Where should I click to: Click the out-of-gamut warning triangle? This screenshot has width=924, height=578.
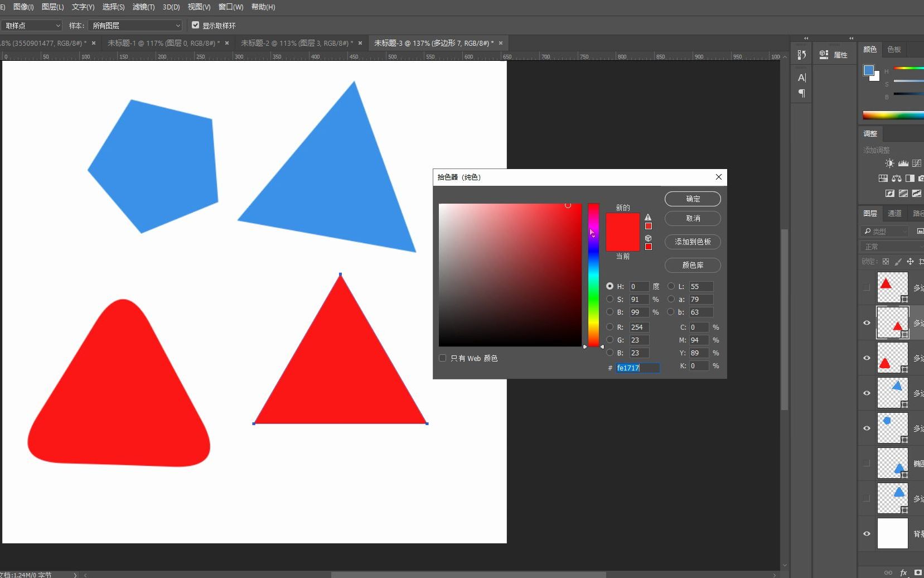pyautogui.click(x=648, y=217)
